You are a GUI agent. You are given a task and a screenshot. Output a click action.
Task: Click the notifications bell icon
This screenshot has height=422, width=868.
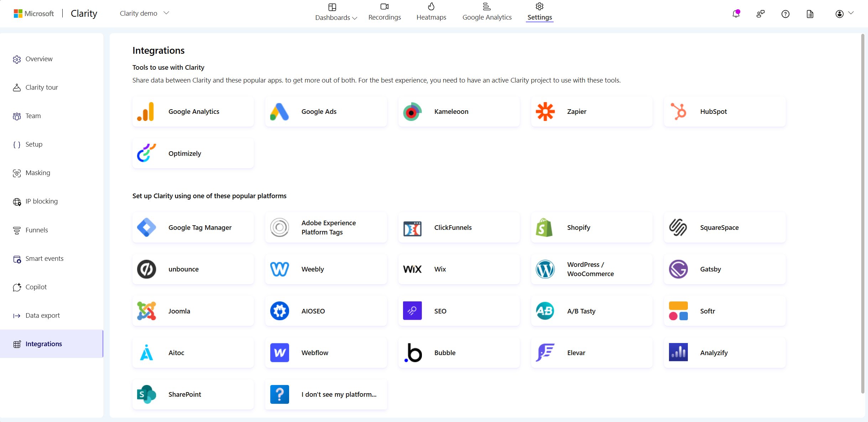coord(736,14)
